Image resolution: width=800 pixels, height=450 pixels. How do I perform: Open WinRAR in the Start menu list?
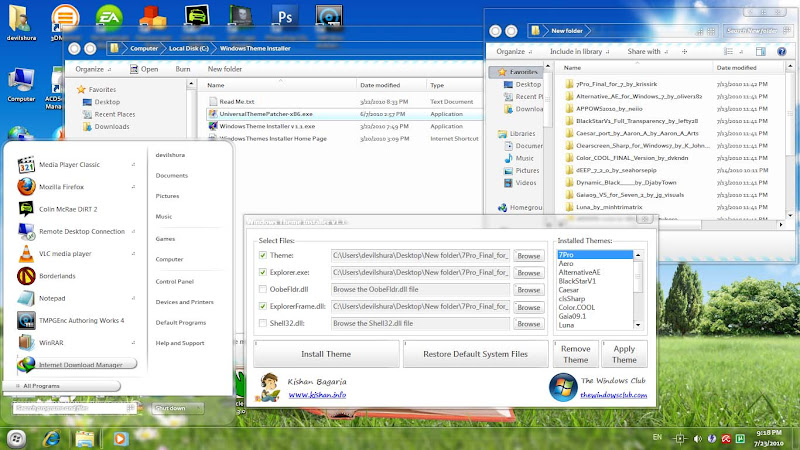click(x=52, y=342)
